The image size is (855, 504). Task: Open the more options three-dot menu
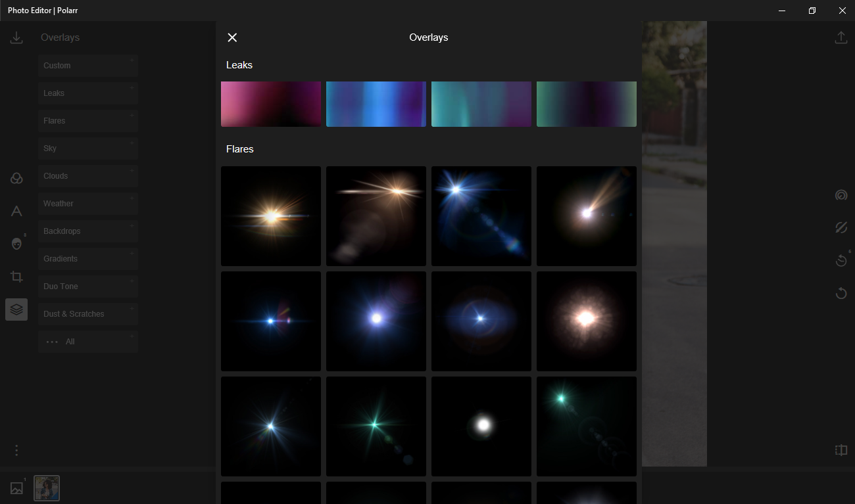pos(16,450)
